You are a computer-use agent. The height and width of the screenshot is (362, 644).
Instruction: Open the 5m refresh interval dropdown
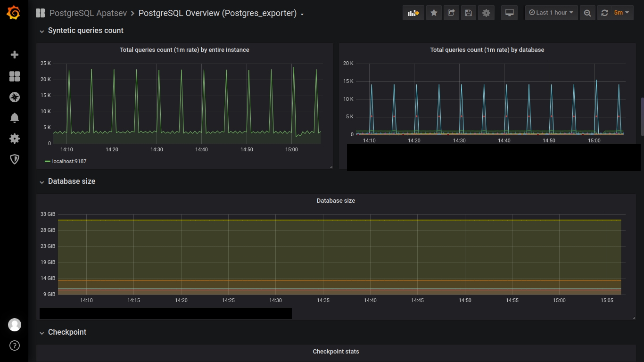(x=622, y=13)
